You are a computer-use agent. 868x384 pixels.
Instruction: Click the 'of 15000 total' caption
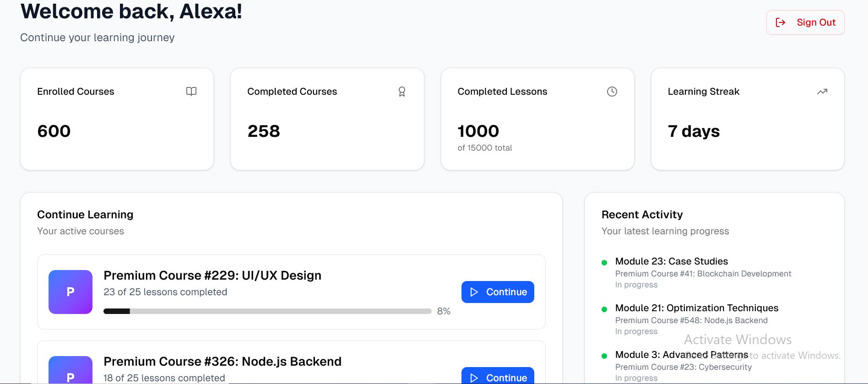pos(485,148)
